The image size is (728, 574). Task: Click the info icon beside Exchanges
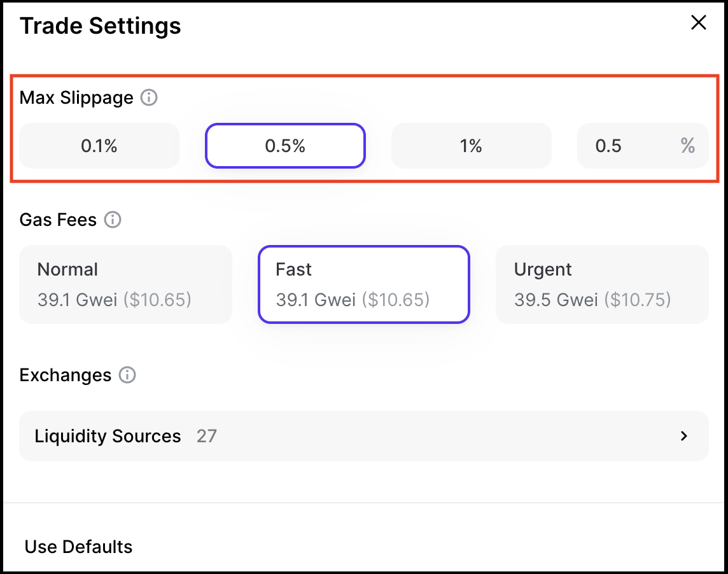pyautogui.click(x=127, y=375)
